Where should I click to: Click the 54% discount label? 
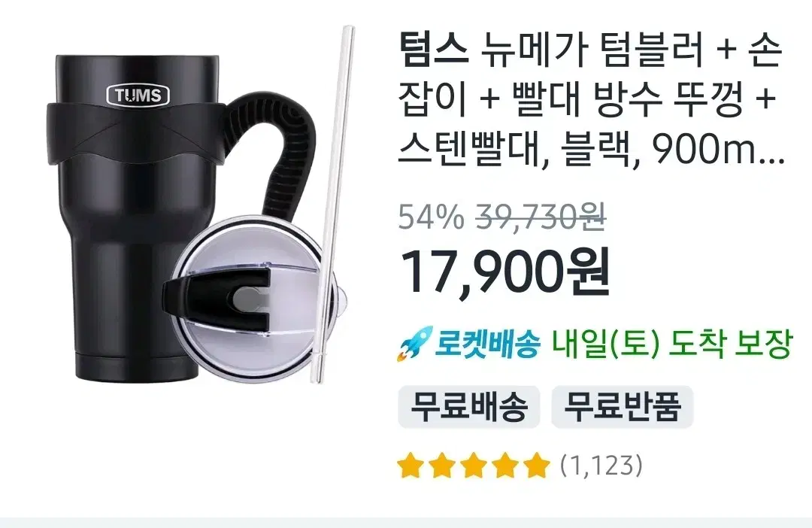(x=431, y=217)
